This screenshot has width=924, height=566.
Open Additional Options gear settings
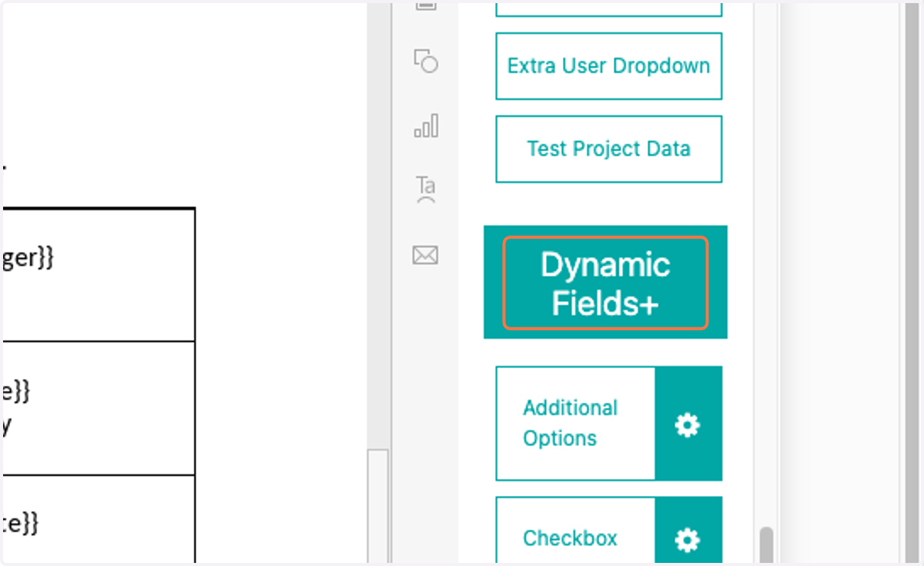coord(688,424)
